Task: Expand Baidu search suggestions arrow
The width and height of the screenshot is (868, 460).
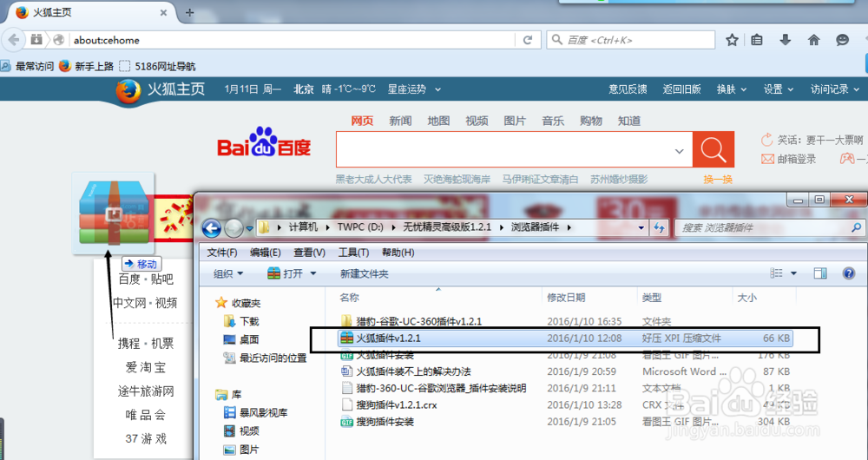Action: [x=680, y=151]
